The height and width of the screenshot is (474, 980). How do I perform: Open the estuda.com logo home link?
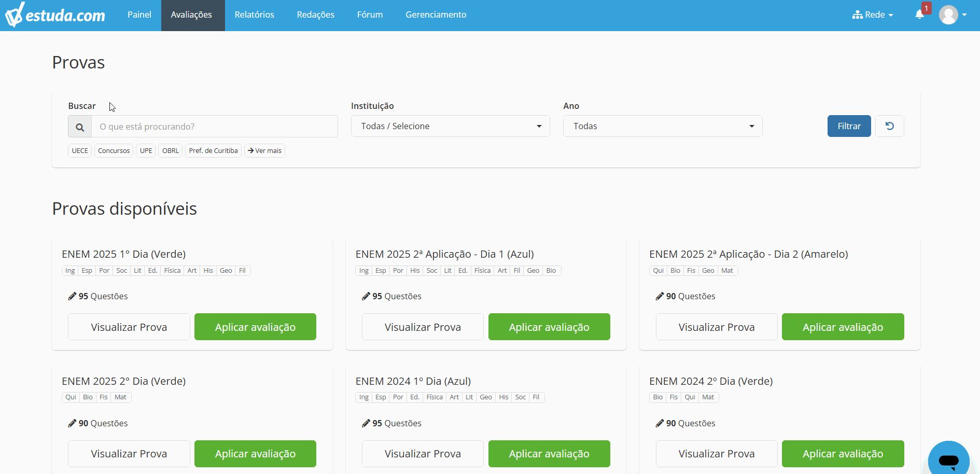(x=55, y=15)
